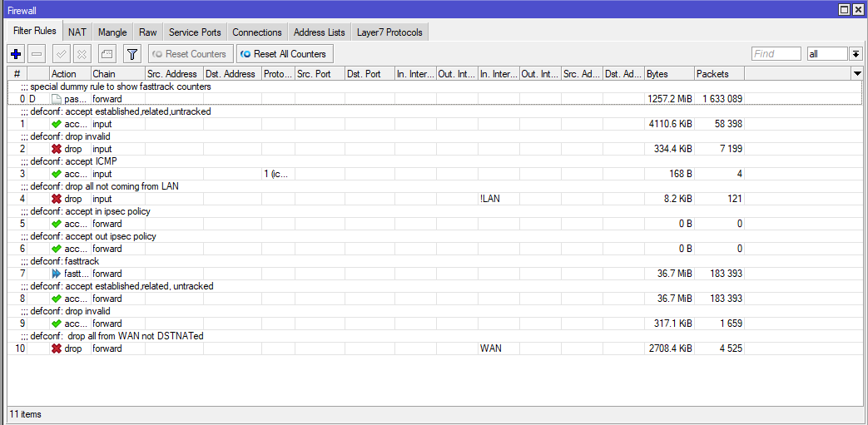Open the filter funnel icon
This screenshot has height=425, width=868.
coord(131,54)
